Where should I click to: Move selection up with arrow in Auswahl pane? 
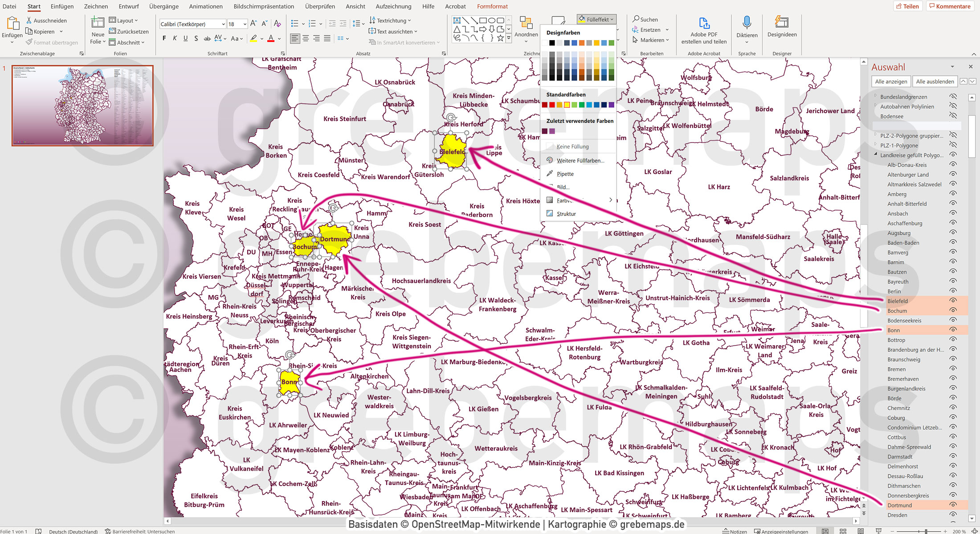click(964, 82)
